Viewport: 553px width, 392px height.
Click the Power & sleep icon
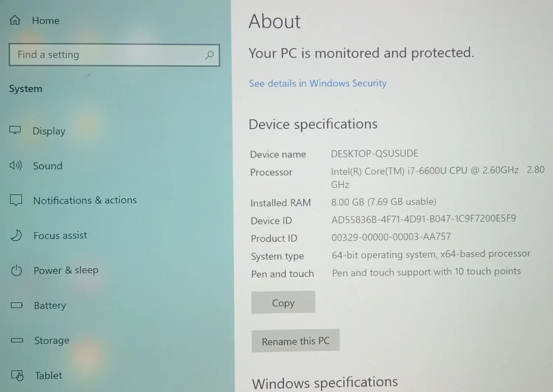pos(17,270)
